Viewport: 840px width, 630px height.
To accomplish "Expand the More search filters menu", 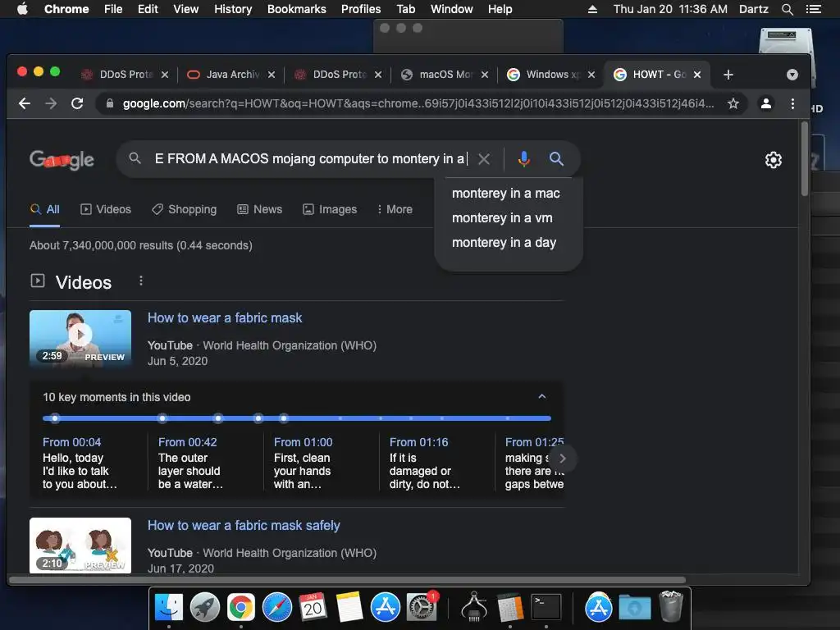I will pos(395,209).
